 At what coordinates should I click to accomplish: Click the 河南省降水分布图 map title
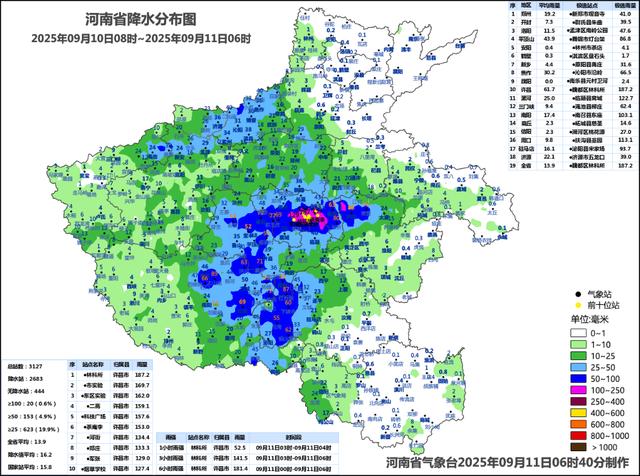[x=141, y=19]
